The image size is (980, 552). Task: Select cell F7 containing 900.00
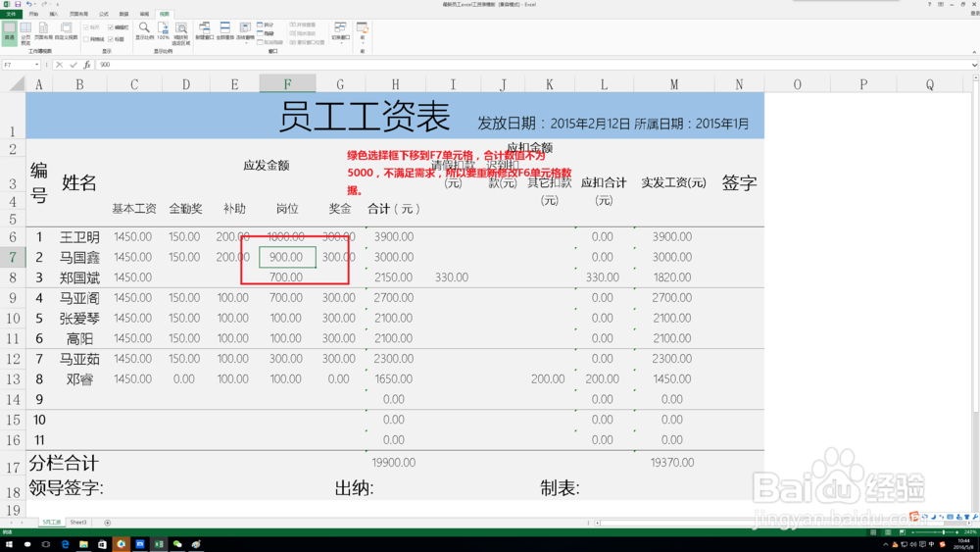click(287, 257)
